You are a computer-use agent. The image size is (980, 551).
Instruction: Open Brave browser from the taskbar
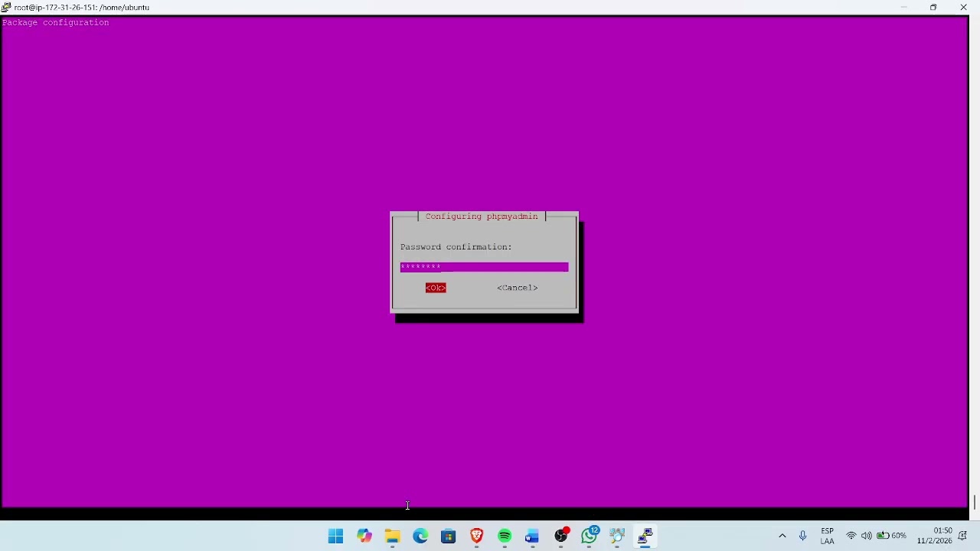[476, 536]
